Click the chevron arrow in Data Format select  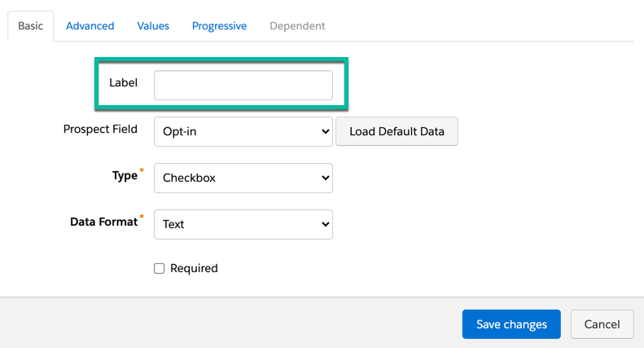tap(325, 224)
